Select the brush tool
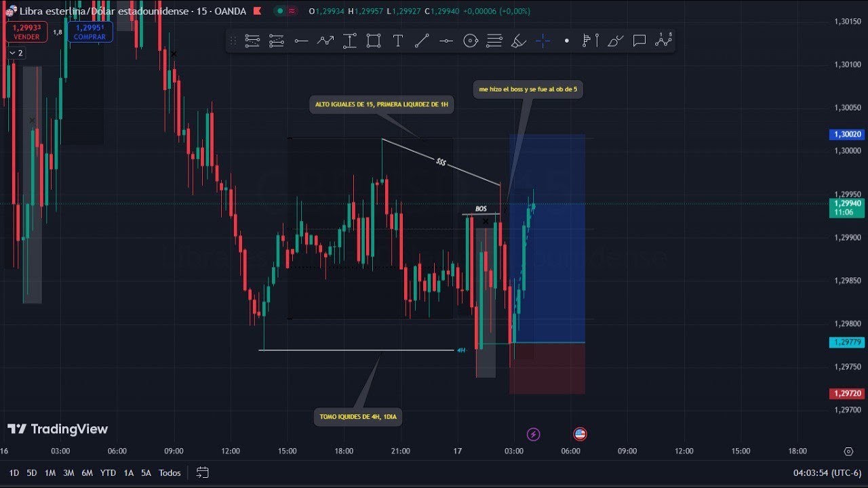868x488 pixels. click(x=615, y=41)
